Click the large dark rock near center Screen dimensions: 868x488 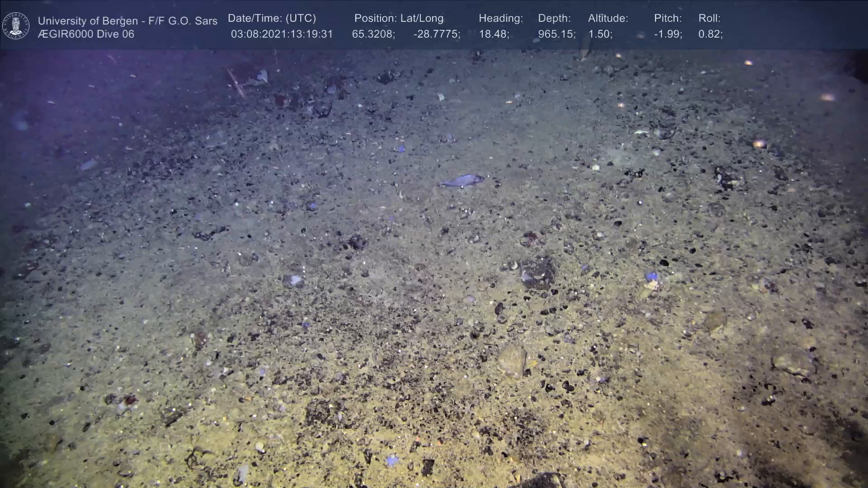[538, 272]
